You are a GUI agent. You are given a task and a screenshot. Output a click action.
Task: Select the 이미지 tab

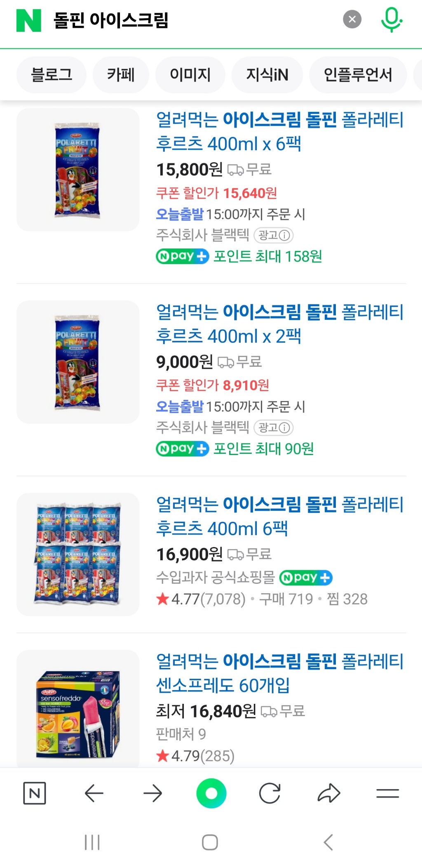click(x=190, y=75)
